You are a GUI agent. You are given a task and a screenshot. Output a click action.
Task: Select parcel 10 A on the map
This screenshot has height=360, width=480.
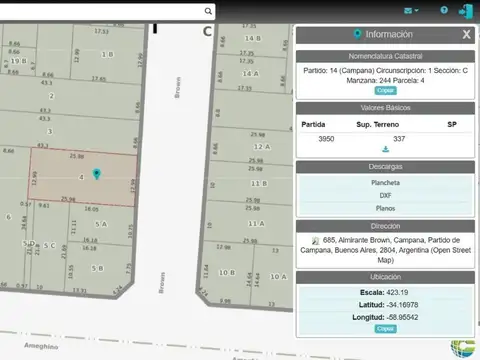coord(278,277)
